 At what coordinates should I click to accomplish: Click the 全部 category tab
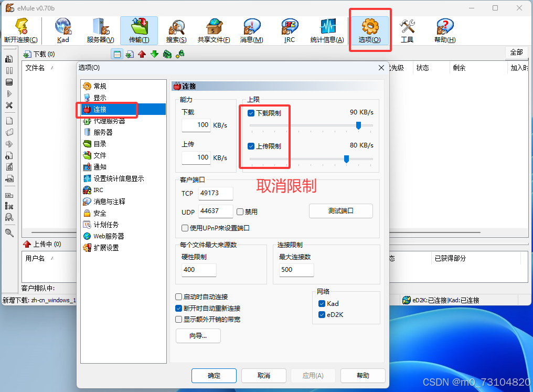pos(516,52)
